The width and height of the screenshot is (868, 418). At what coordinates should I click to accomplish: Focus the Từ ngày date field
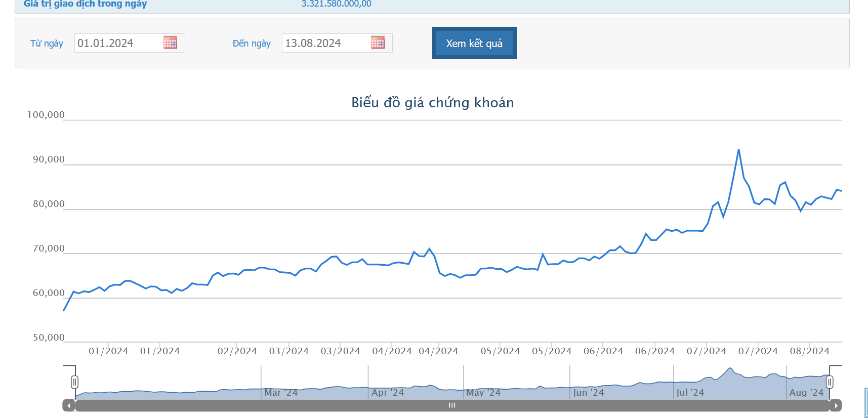119,43
